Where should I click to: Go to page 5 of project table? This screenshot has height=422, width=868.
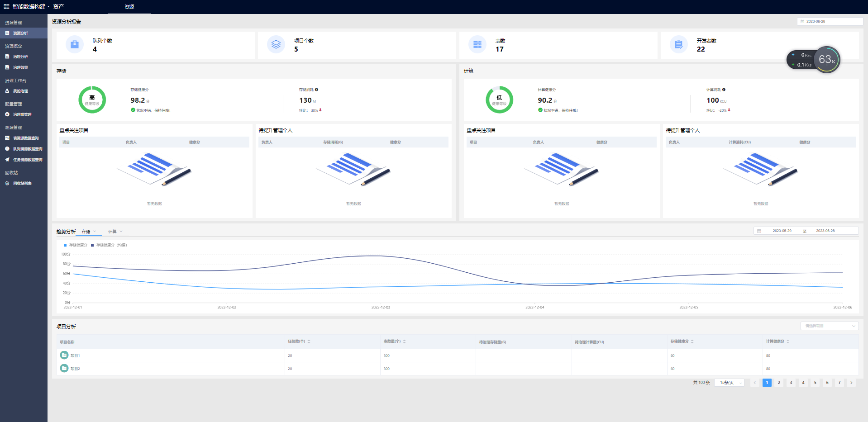click(815, 383)
